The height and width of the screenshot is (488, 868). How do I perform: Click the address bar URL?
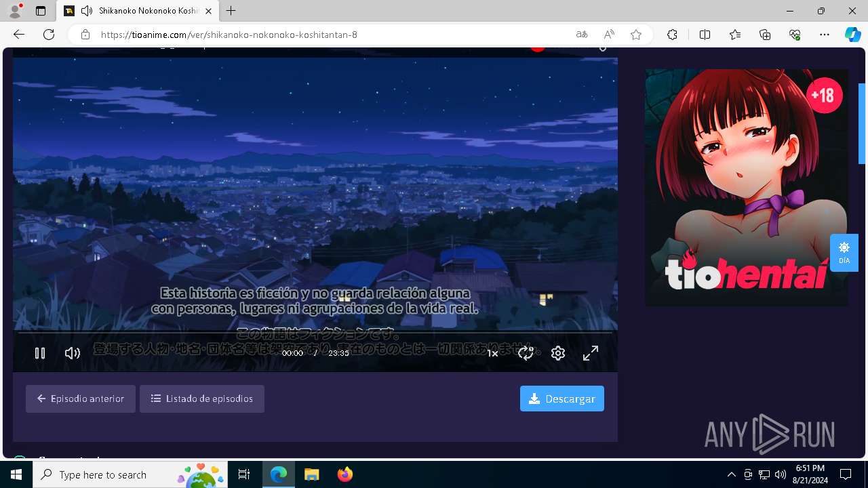(x=229, y=35)
